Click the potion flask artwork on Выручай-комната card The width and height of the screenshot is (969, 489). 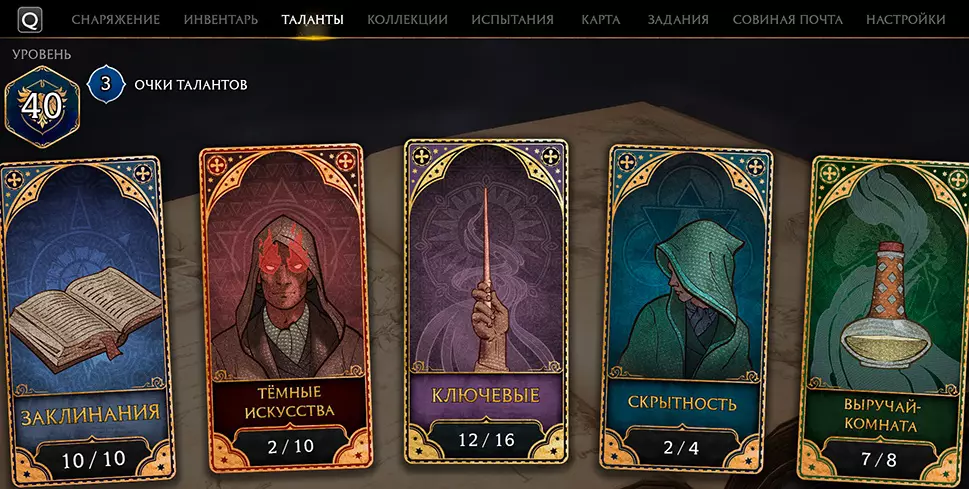[x=887, y=307]
